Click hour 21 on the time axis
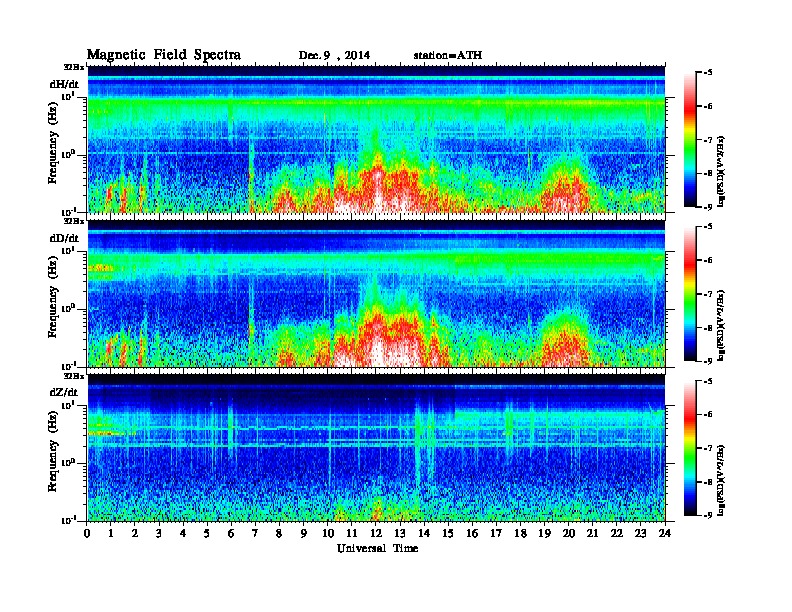 pyautogui.click(x=593, y=533)
